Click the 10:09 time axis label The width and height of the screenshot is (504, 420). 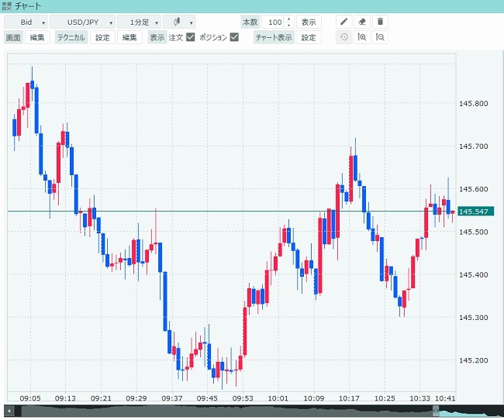coord(314,398)
